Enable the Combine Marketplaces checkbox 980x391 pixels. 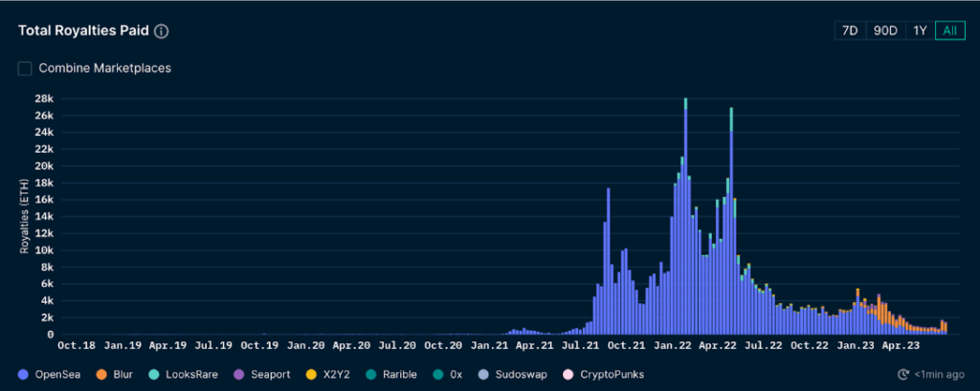(25, 69)
